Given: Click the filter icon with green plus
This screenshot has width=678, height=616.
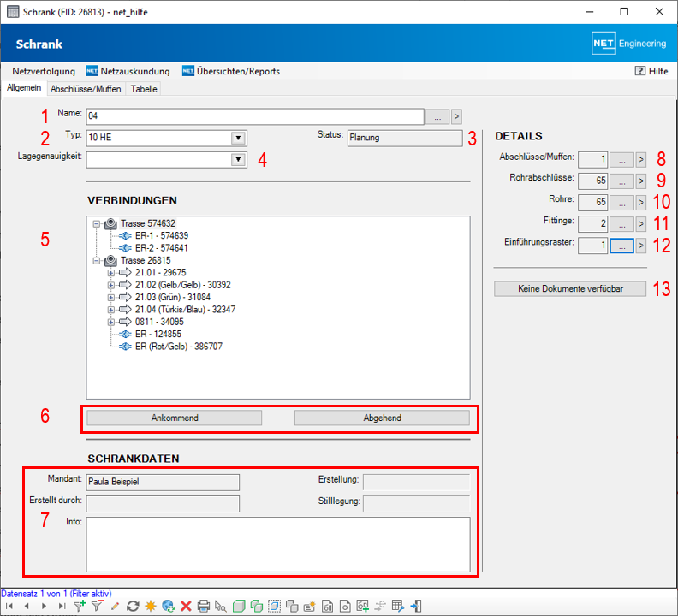Looking at the screenshot, I should (80, 606).
